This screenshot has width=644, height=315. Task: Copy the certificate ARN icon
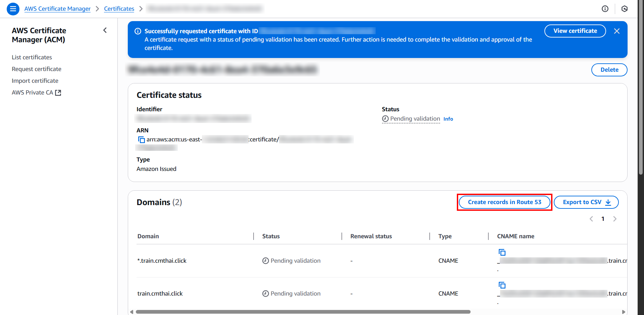pos(141,139)
